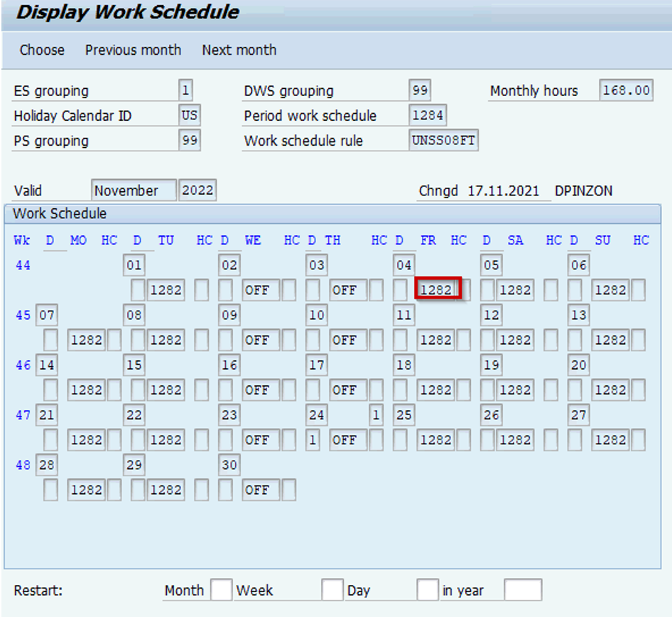The image size is (672, 617).
Task: Click the DWS grouping field
Action: coord(418,90)
